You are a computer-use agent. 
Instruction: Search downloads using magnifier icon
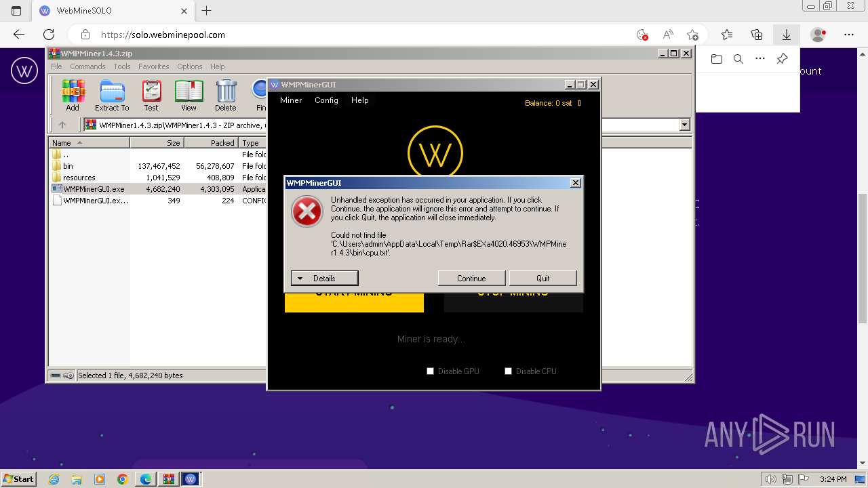[x=738, y=59]
